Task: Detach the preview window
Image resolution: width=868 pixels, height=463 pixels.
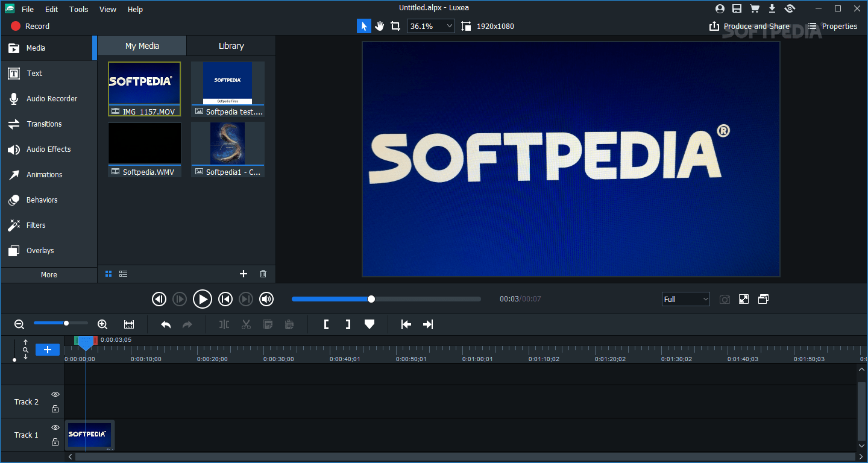Action: pos(763,299)
